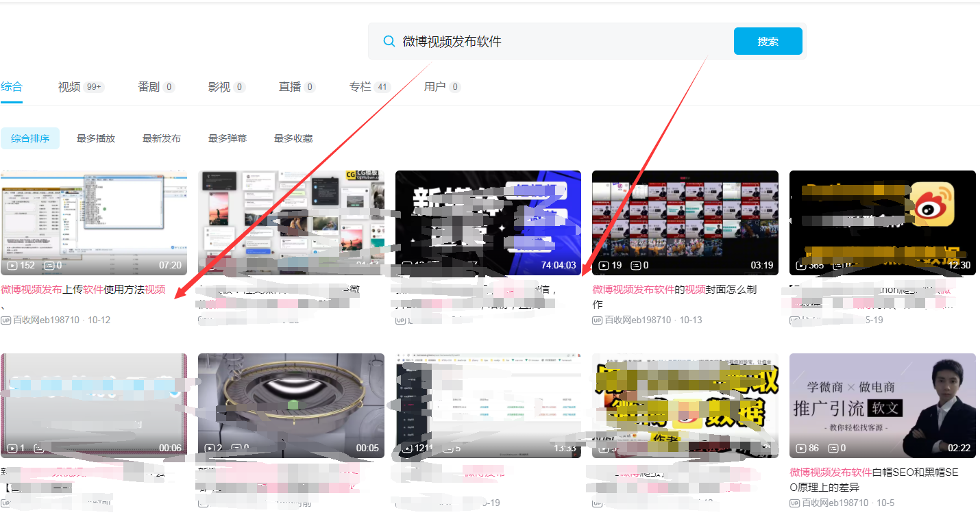The height and width of the screenshot is (517, 980).
Task: Open the 00:05 3D ring video thumbnail
Action: point(291,405)
